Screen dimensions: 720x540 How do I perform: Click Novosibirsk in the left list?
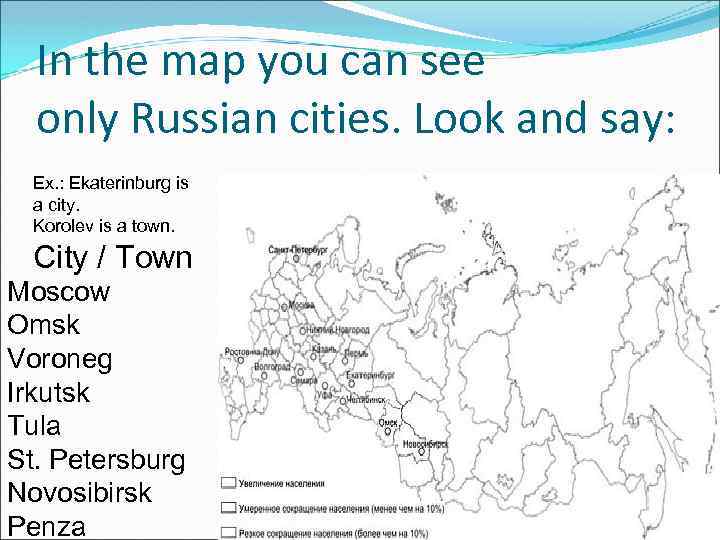79,492
